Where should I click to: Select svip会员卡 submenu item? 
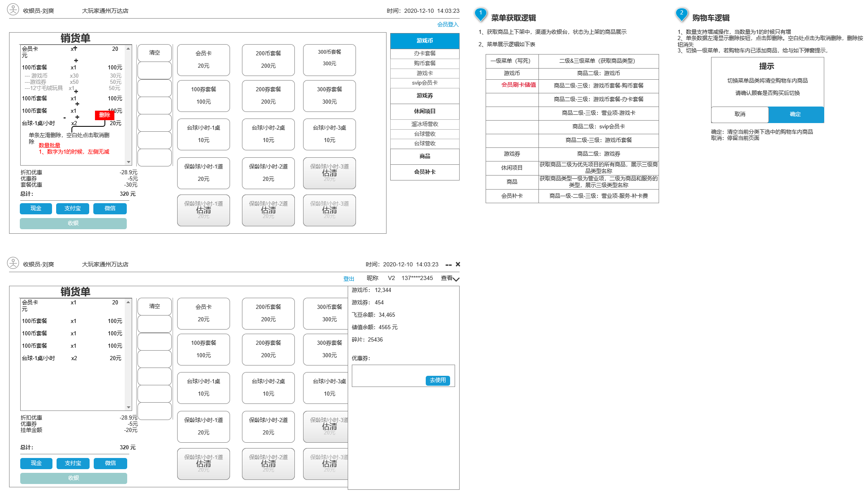pos(425,83)
